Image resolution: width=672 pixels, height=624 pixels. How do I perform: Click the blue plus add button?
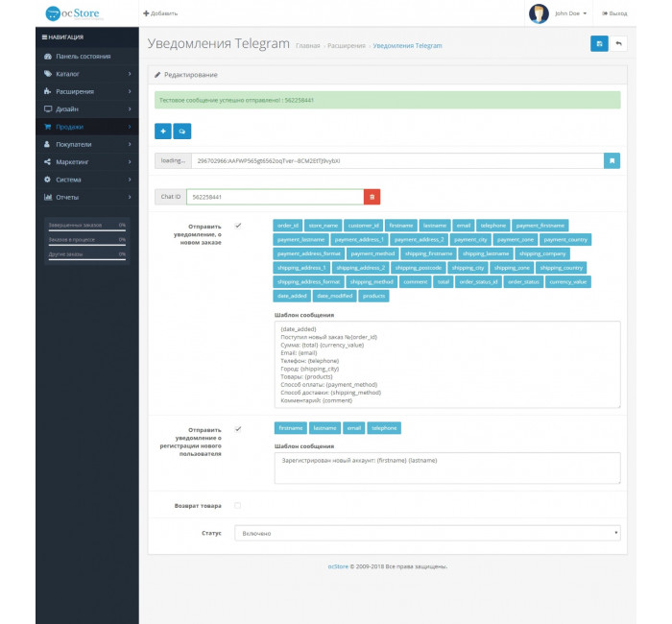point(163,132)
